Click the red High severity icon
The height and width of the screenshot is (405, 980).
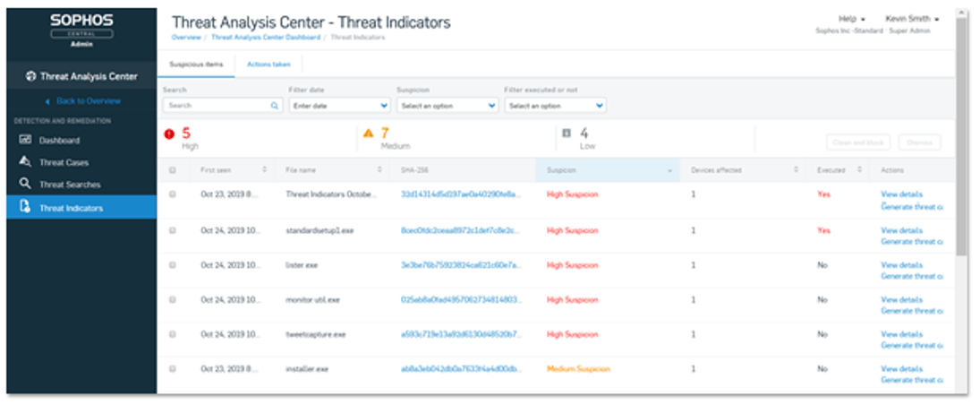[169, 134]
